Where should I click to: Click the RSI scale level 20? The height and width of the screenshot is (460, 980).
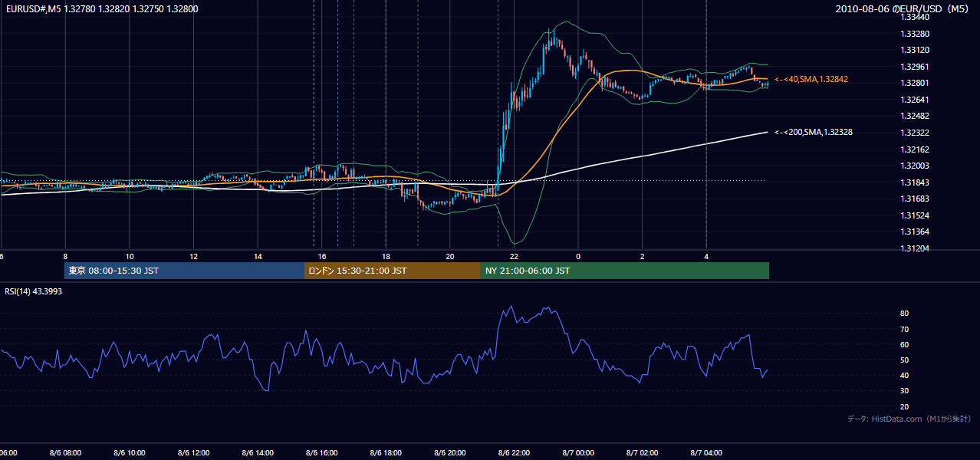pos(905,406)
